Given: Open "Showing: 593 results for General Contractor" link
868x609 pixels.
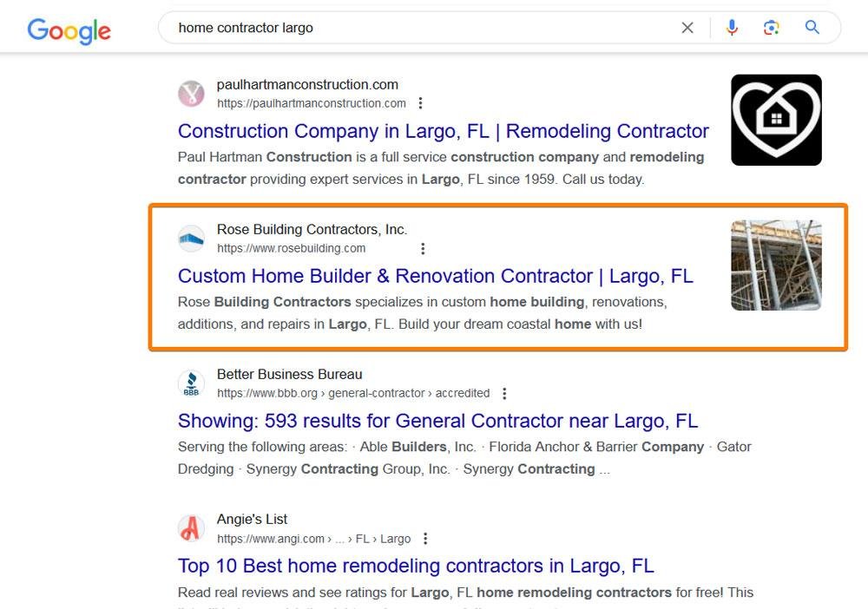Looking at the screenshot, I should pyautogui.click(x=437, y=421).
